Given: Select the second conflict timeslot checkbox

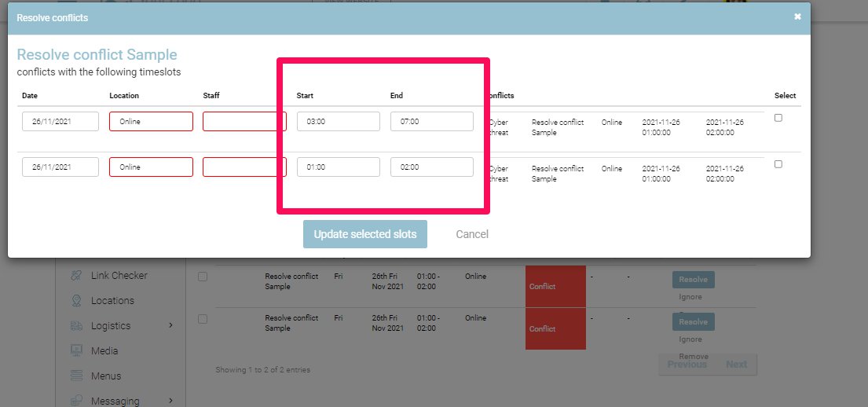Looking at the screenshot, I should point(778,164).
